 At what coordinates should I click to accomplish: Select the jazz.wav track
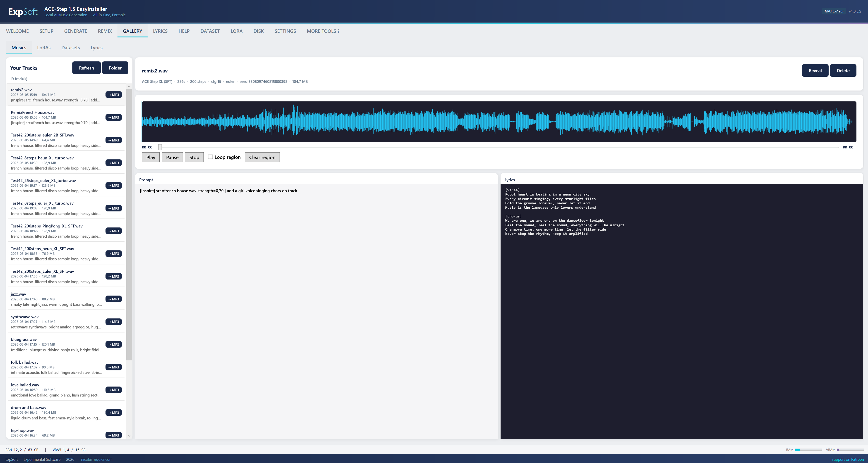[x=66, y=299]
